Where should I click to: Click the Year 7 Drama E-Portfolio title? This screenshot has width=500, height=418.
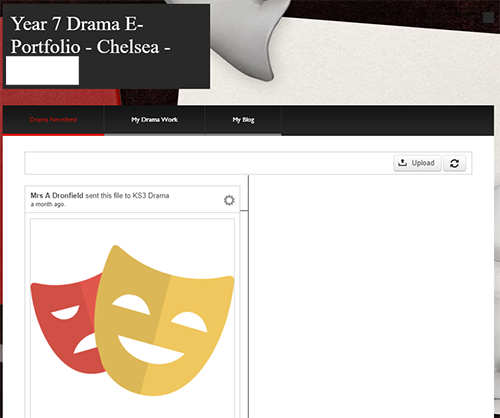90,35
